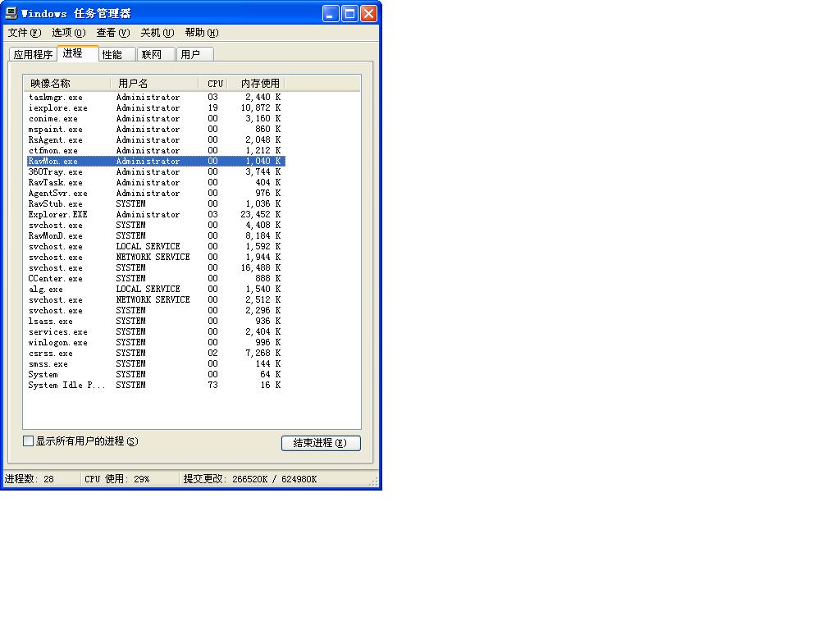
Task: Click 提交更改 266520K / 624980K status entry
Action: [250, 479]
